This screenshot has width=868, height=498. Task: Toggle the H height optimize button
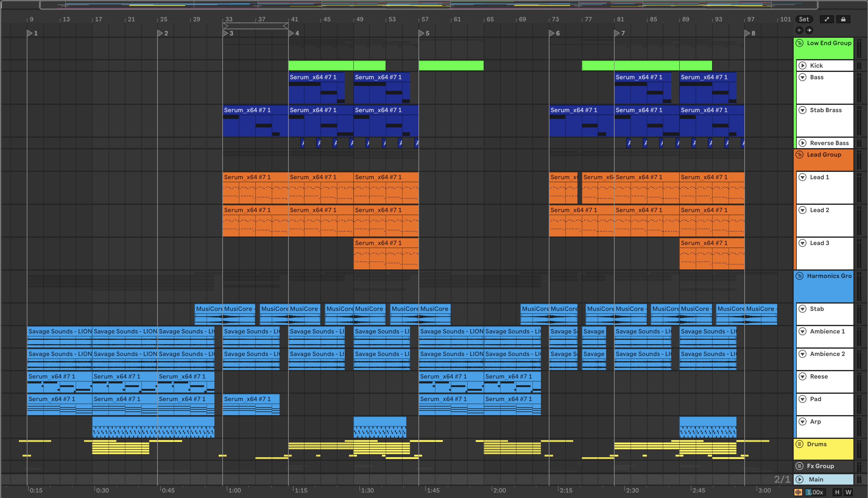tap(837, 492)
